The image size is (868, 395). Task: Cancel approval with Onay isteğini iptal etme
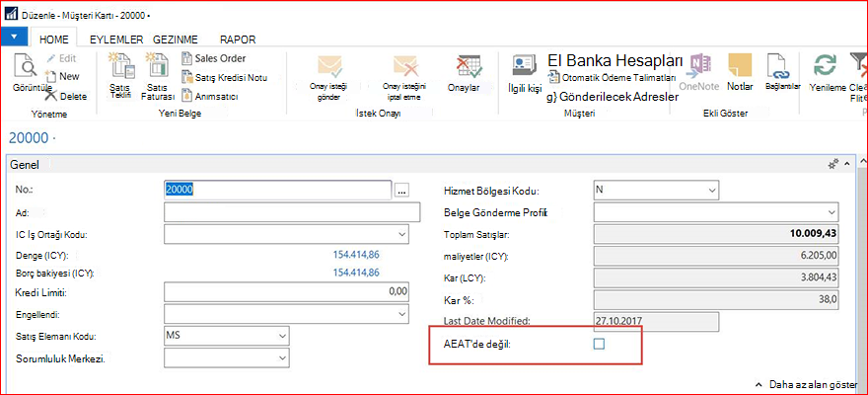pos(405,67)
